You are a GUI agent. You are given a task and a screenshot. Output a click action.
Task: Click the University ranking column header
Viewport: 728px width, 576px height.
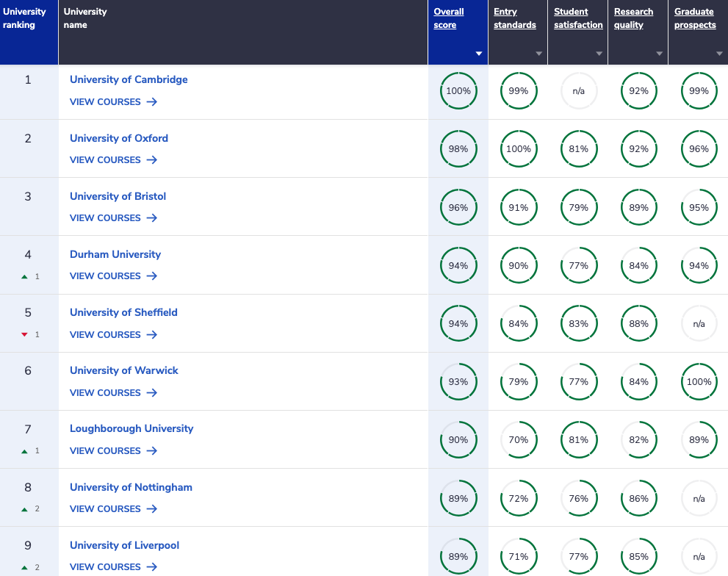click(29, 32)
